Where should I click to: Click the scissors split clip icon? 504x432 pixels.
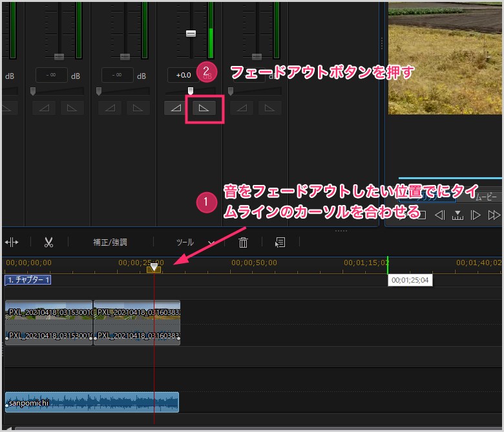click(x=48, y=243)
